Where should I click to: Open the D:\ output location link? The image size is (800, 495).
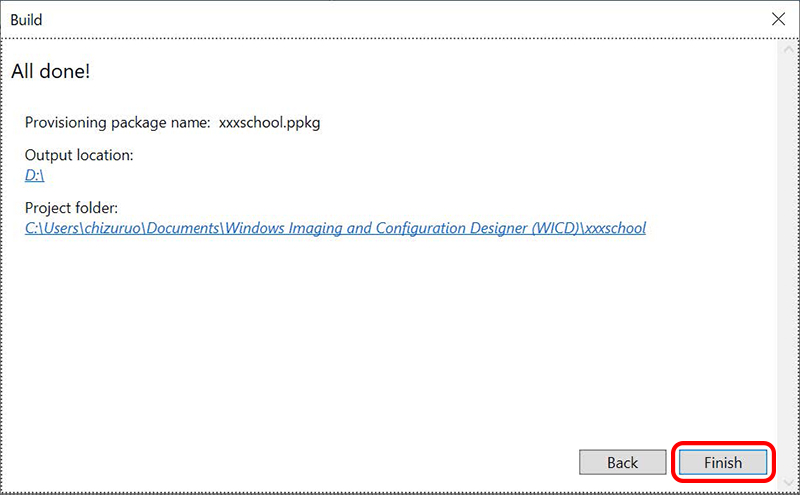(35, 175)
